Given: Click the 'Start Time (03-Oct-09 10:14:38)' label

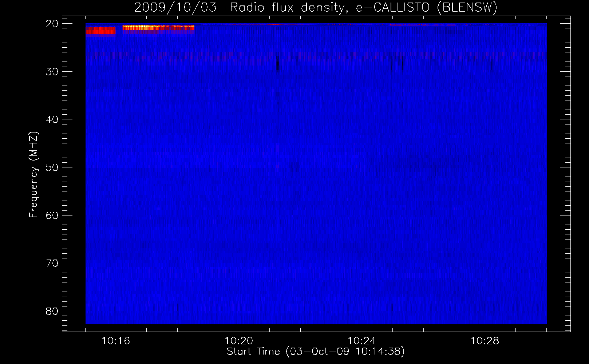Looking at the screenshot, I should tap(316, 352).
